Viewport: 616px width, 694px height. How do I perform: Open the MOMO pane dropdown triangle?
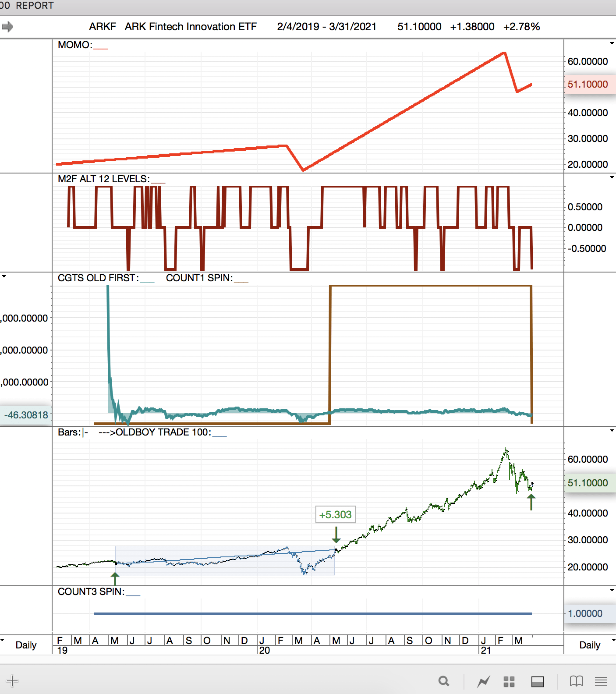click(x=612, y=43)
